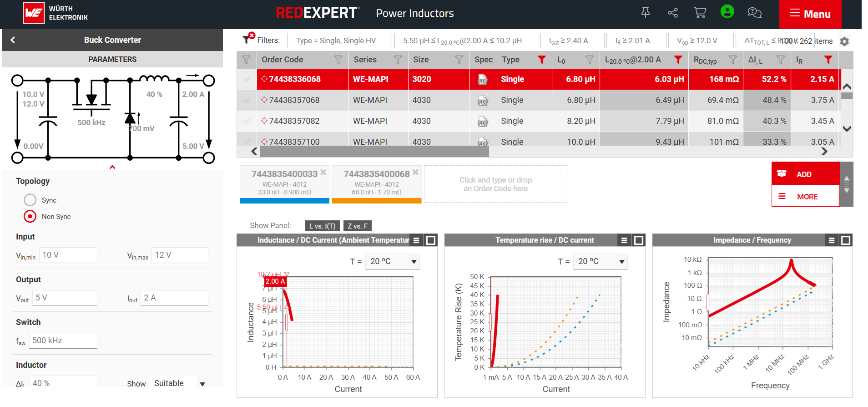
Task: Open the green user account icon
Action: click(727, 12)
